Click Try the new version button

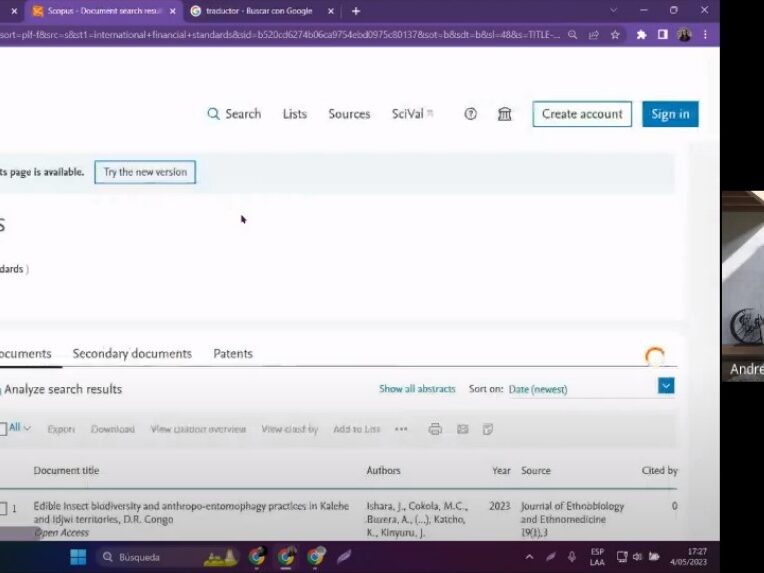145,172
